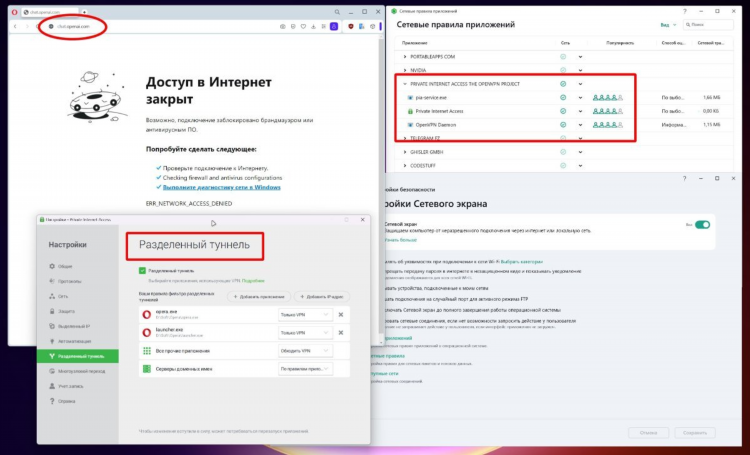Image resolution: width=750 pixels, height=455 pixels.
Task: Bookmark page with the heart icon
Action: pos(303,27)
